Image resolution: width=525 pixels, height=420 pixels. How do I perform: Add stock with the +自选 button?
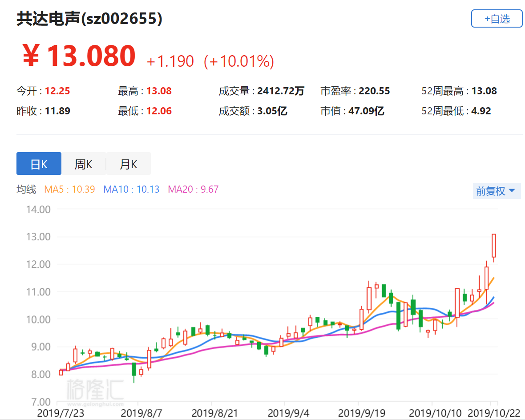[497, 18]
